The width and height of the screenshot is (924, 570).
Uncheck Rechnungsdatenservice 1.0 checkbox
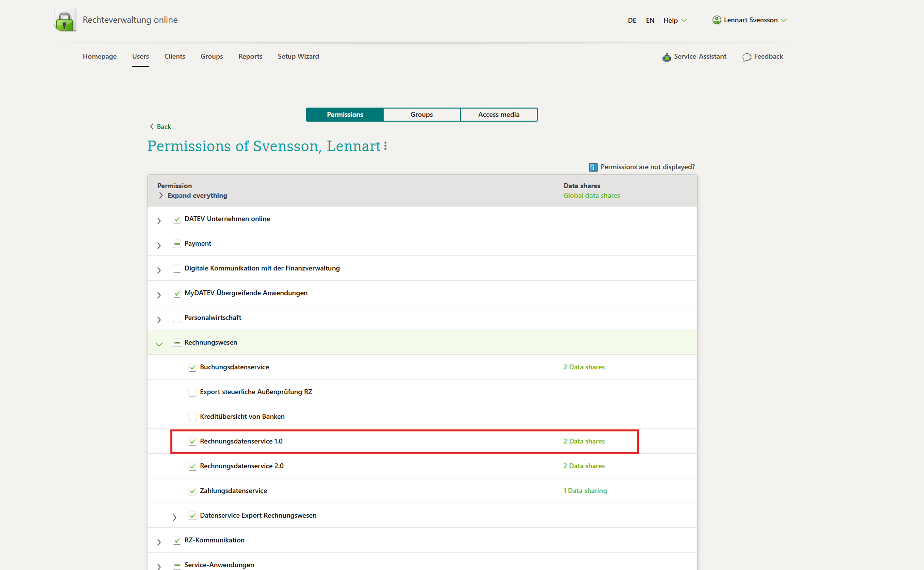(193, 442)
